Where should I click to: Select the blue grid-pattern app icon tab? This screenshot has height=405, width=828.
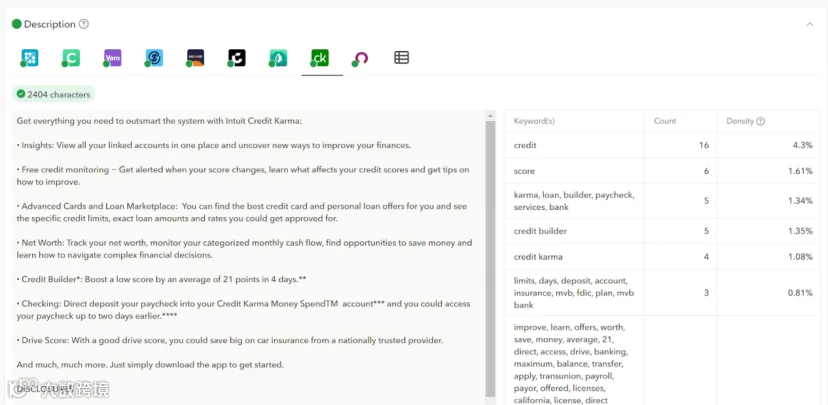click(x=30, y=58)
